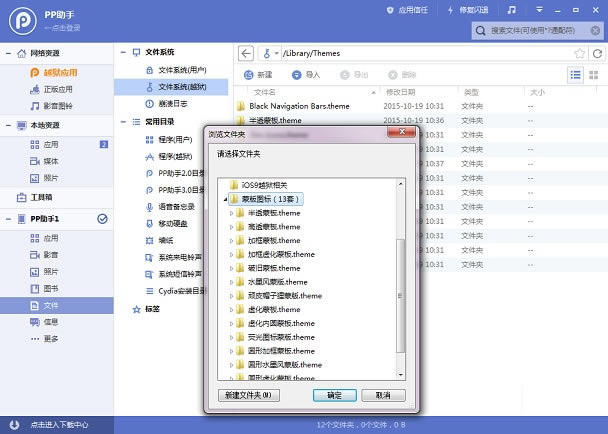Viewport: 608px width, 434px height.
Task: Refresh the /Library/Themes folder listing
Action: pos(598,54)
